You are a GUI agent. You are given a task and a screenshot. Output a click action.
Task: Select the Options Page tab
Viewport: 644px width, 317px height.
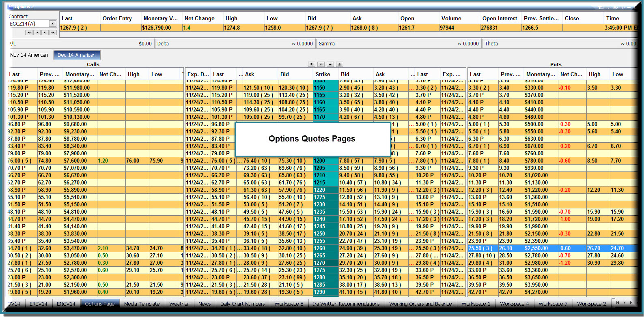[100, 304]
